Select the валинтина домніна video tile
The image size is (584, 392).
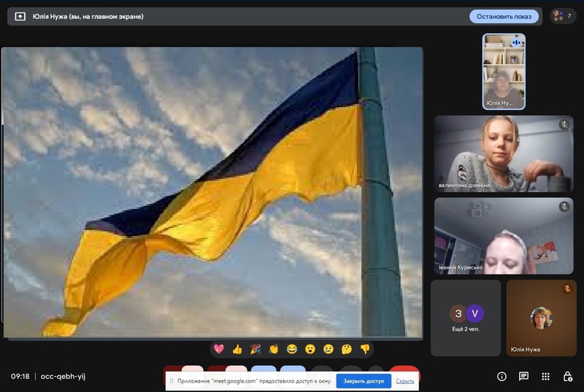[x=504, y=153]
